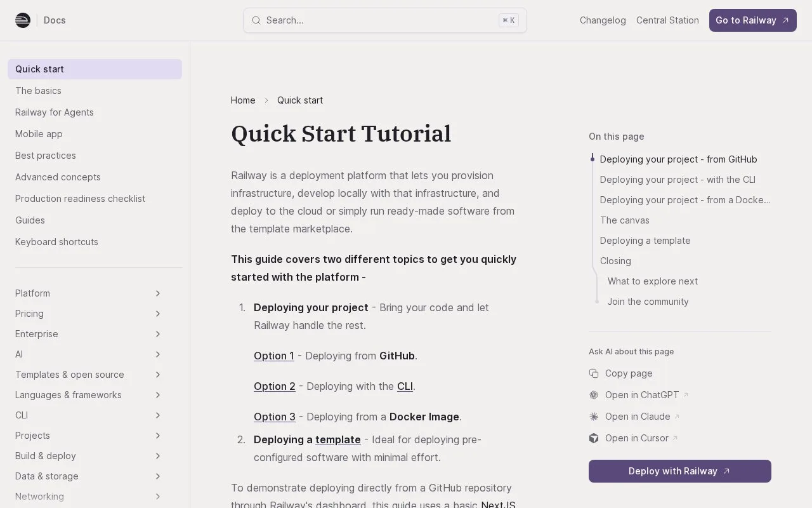This screenshot has width=812, height=508.
Task: Open the Central Station link
Action: [667, 20]
